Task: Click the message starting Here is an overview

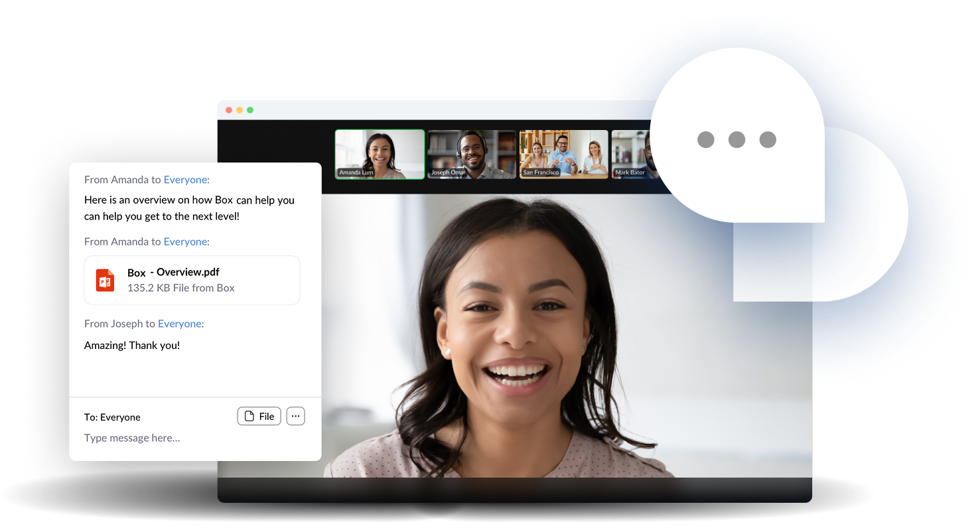Action: click(189, 208)
